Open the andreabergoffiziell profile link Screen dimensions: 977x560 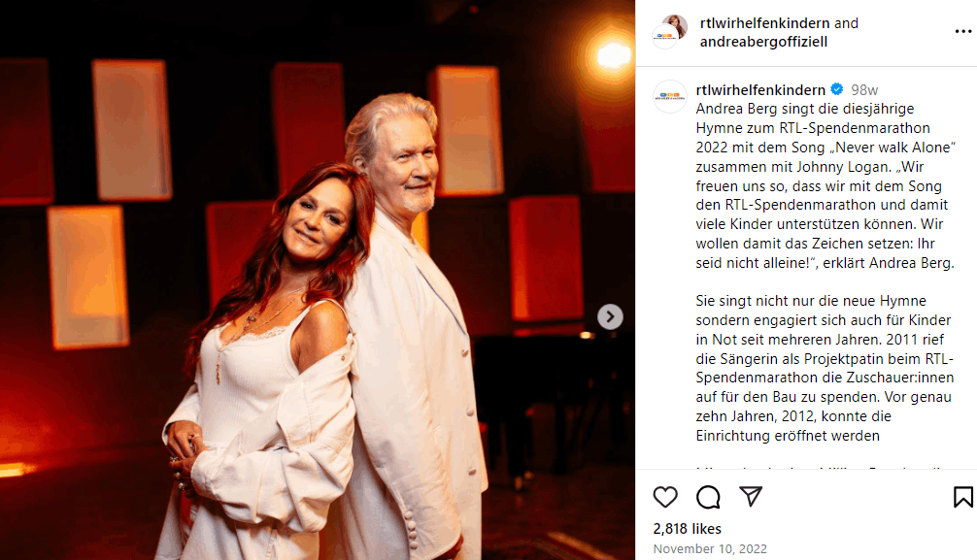click(x=764, y=42)
